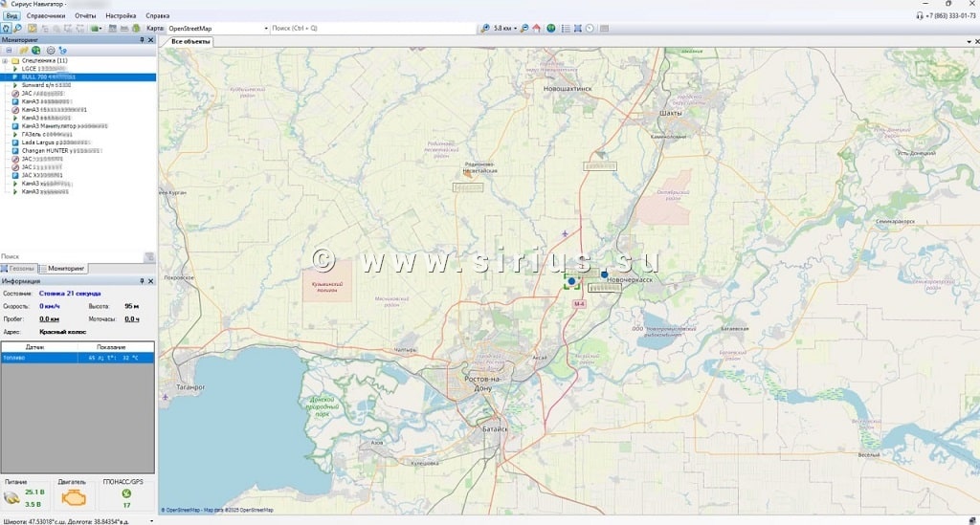Pin the Информация panel
The width and height of the screenshot is (980, 525).
click(143, 281)
